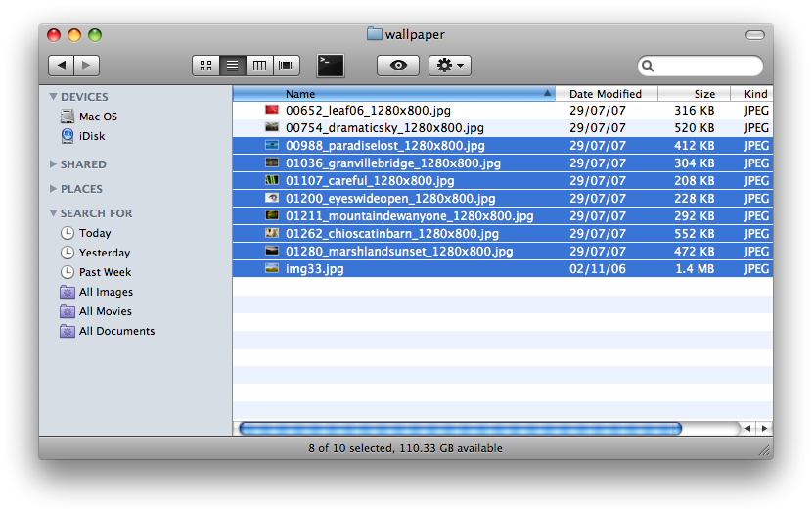Click the leaf06 file thumbnail icon

272,110
